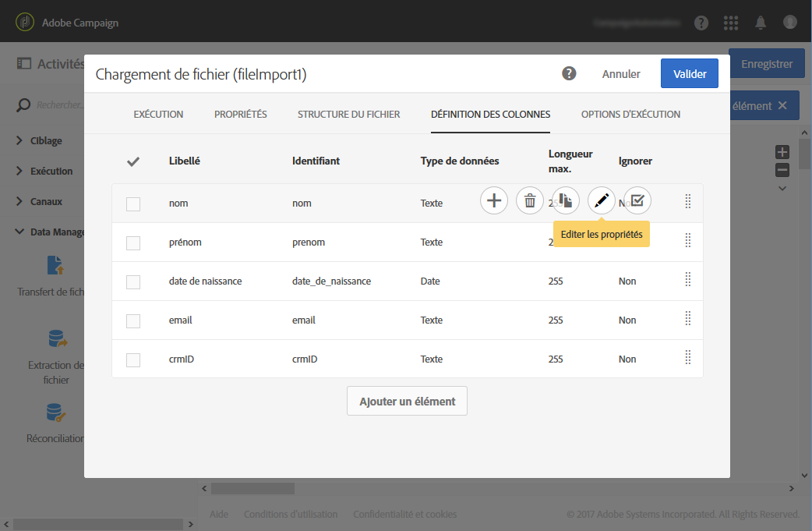Click Ajouter un élément button
Screen dimensions: 812x531
pyautogui.click(x=407, y=402)
